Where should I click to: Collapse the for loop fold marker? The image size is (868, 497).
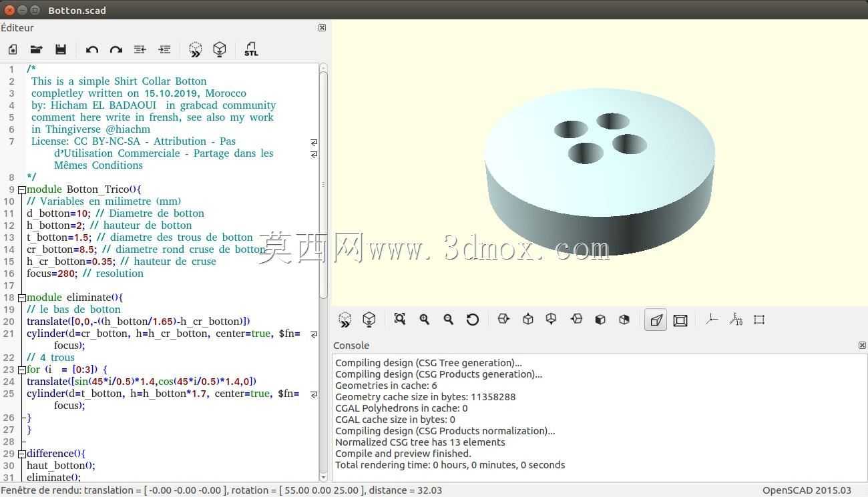pyautogui.click(x=22, y=370)
